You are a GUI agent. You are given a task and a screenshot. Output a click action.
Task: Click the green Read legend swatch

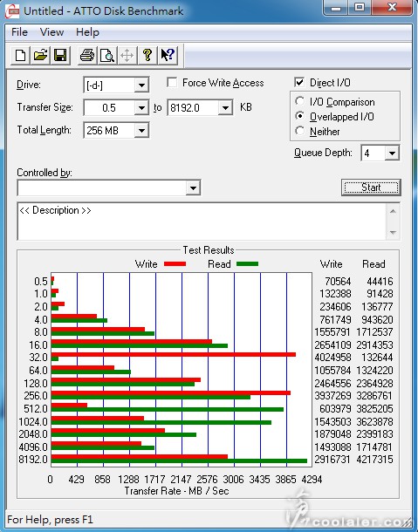tap(247, 264)
